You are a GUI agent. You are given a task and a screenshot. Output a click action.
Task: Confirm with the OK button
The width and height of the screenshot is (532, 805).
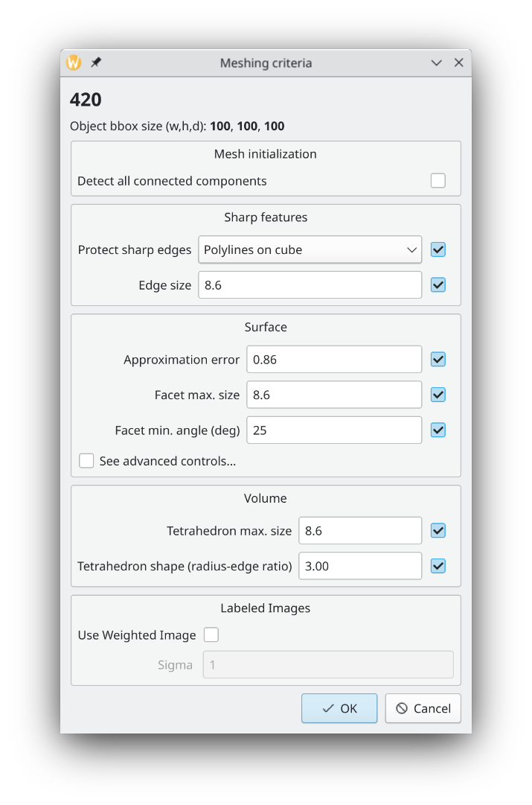tap(339, 708)
